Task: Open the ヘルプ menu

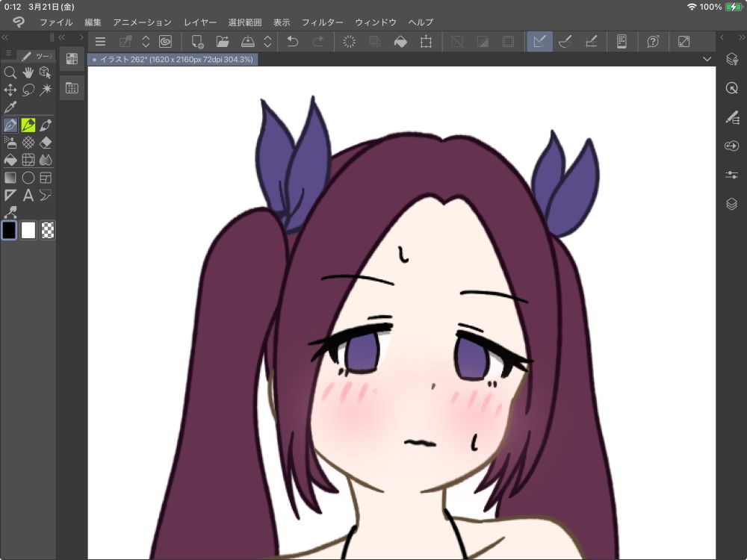Action: 421,22
